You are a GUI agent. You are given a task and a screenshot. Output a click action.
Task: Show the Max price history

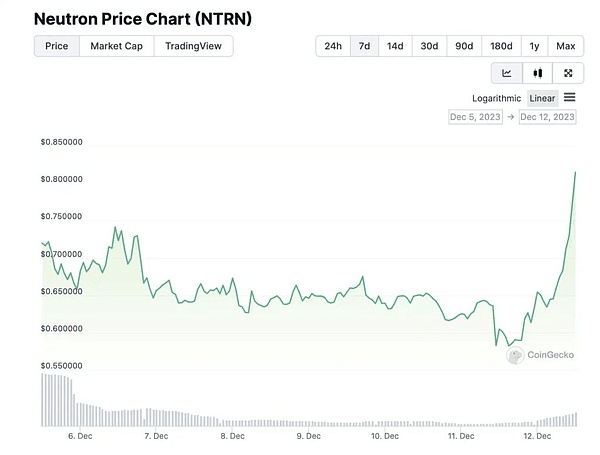click(566, 46)
